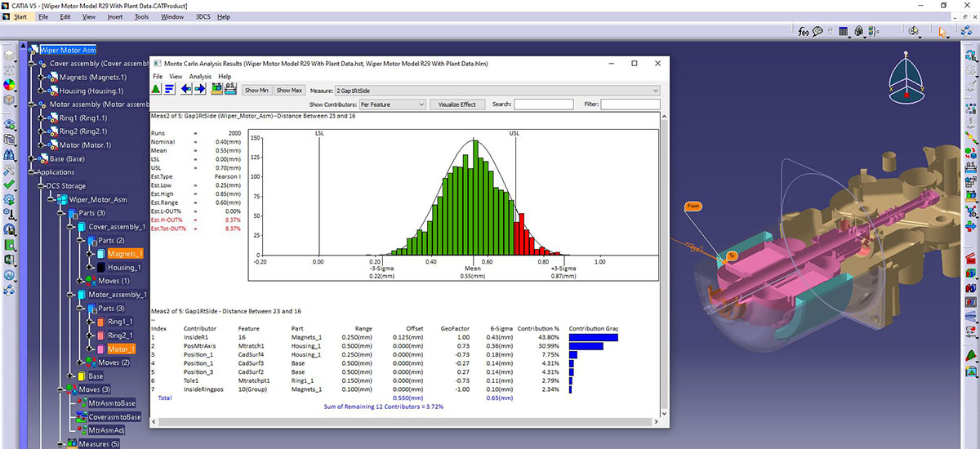Select Measures (5) node in the tree
This screenshot has height=449, width=980.
pyautogui.click(x=98, y=444)
